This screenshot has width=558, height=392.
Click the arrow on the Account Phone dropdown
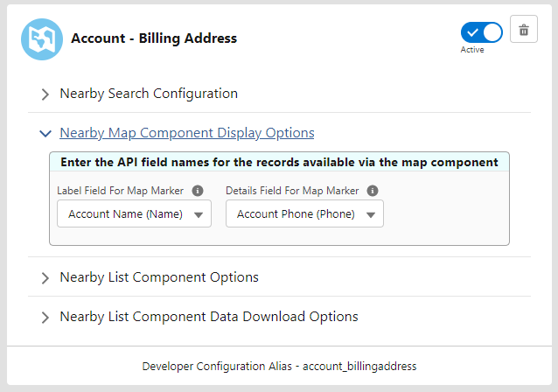[370, 215]
